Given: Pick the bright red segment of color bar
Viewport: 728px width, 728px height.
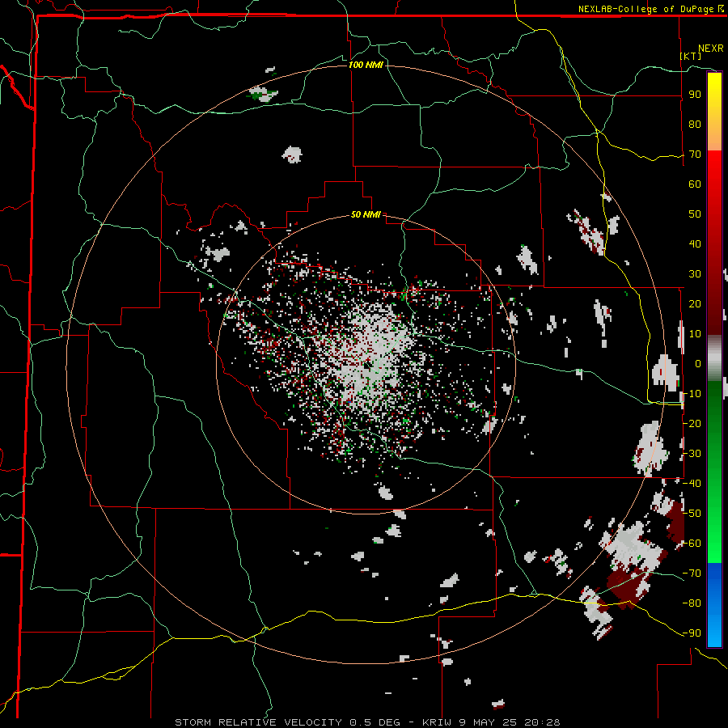Looking at the screenshot, I should point(714,181).
